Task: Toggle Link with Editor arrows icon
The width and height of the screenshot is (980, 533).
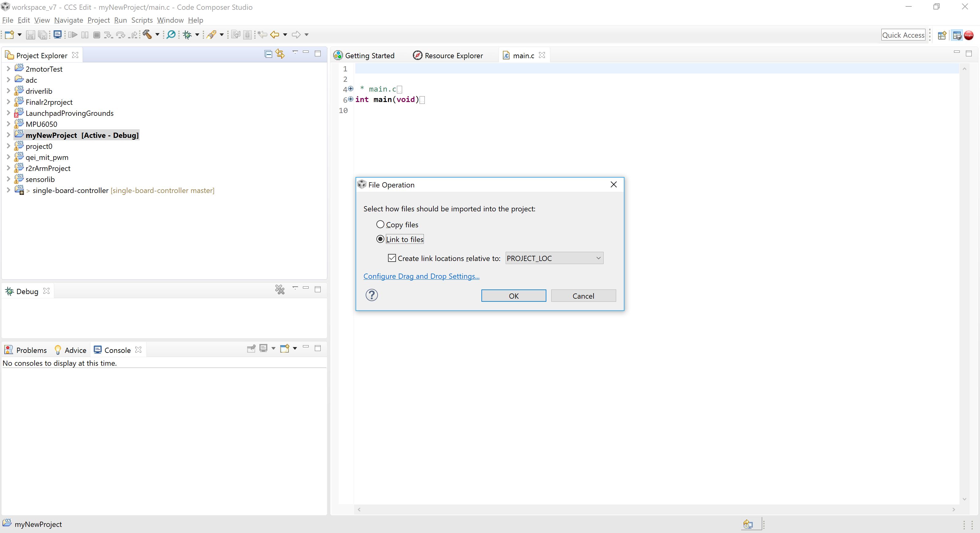Action: [281, 54]
